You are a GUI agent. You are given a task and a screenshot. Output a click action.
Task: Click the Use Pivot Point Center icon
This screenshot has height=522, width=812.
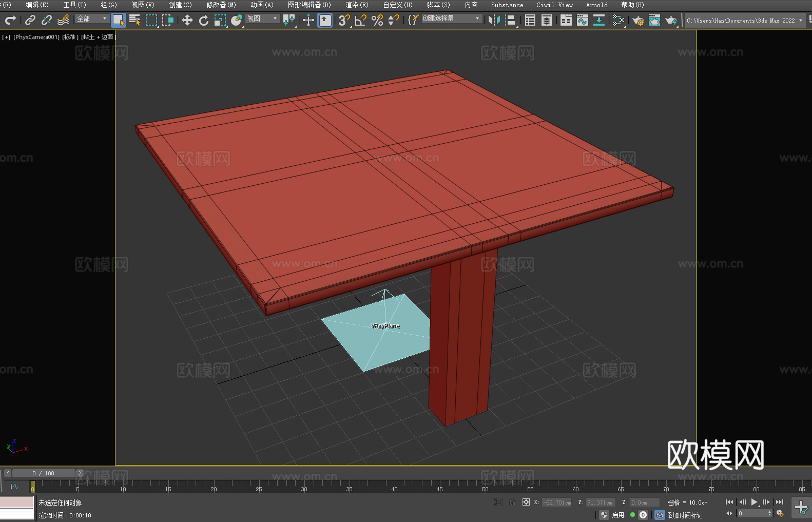(289, 20)
